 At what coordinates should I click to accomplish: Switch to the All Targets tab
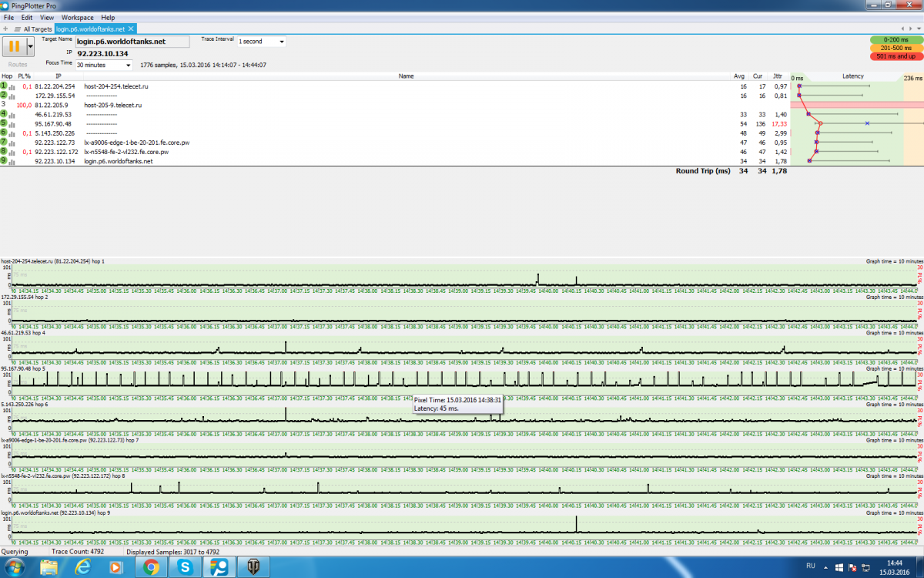pos(37,29)
